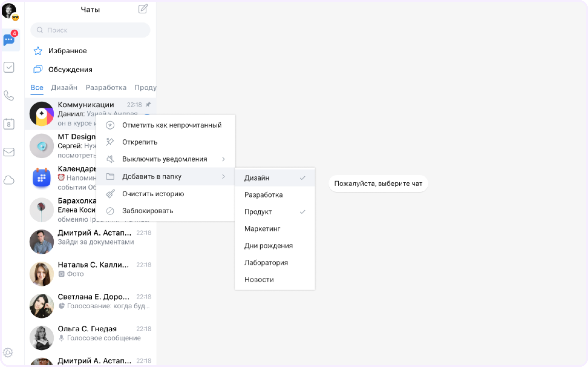Switch to the Разработка chat tab
The width and height of the screenshot is (588, 367).
[106, 87]
